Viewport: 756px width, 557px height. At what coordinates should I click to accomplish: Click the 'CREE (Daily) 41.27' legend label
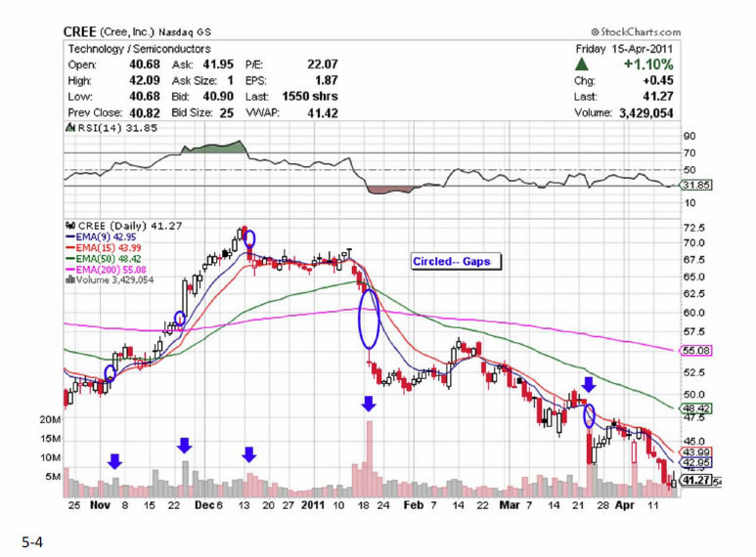(130, 226)
